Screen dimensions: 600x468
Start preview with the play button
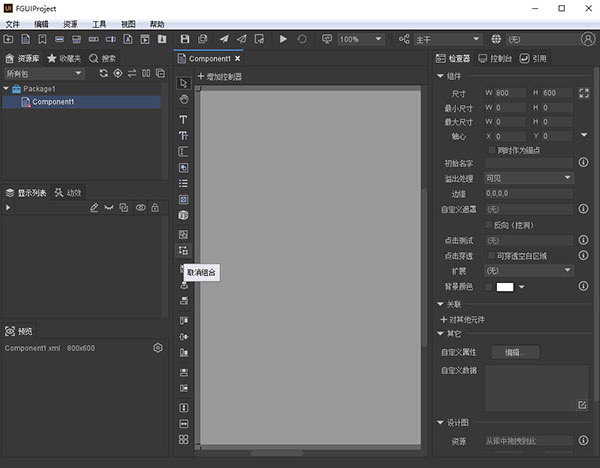[283, 39]
